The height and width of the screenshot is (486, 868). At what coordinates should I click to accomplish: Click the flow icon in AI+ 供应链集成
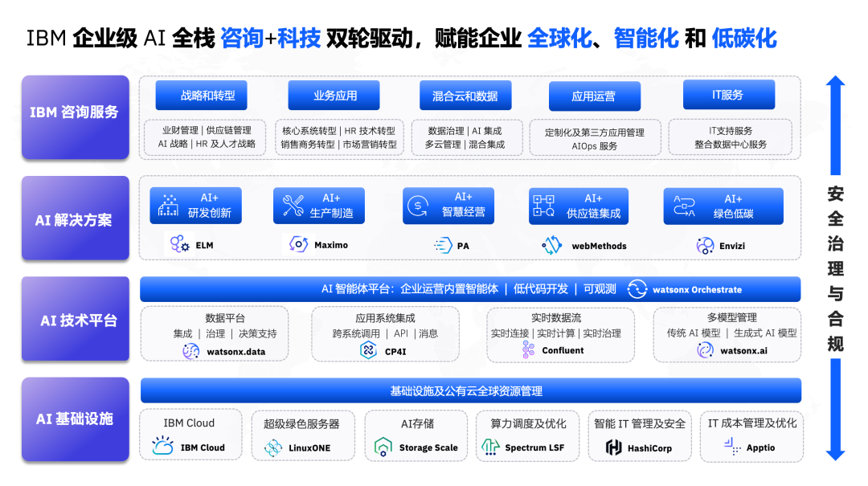click(543, 206)
